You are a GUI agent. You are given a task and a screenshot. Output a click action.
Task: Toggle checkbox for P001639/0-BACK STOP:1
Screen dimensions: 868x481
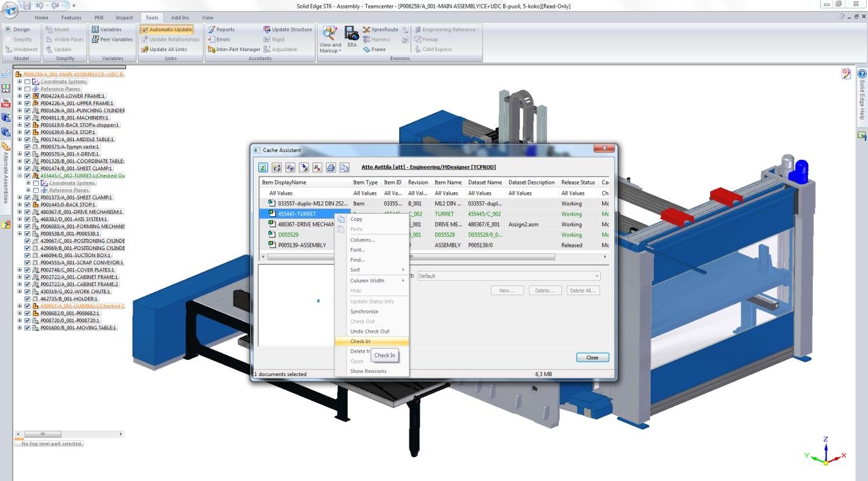click(x=27, y=132)
